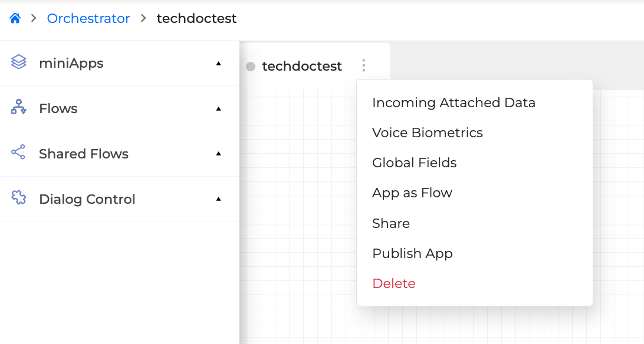
Task: Go to Orchestrator breadcrumb link
Action: pos(88,18)
